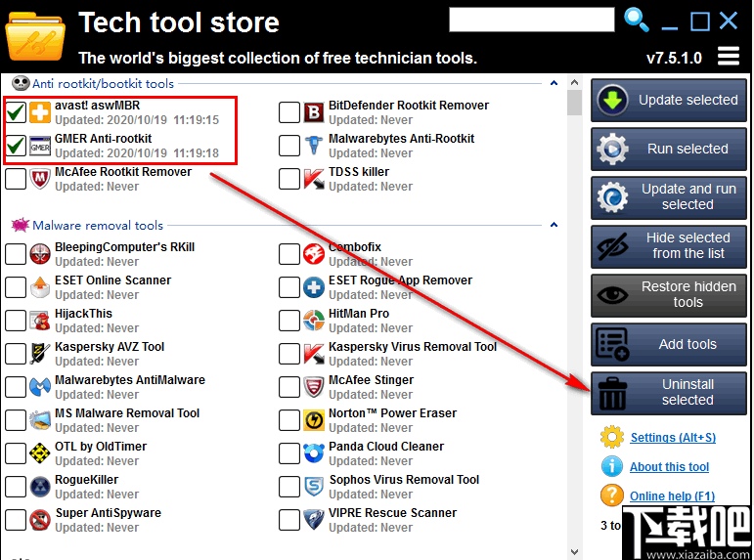
Task: Check the BitDefender Rootkit Remover checkbox
Action: [289, 112]
